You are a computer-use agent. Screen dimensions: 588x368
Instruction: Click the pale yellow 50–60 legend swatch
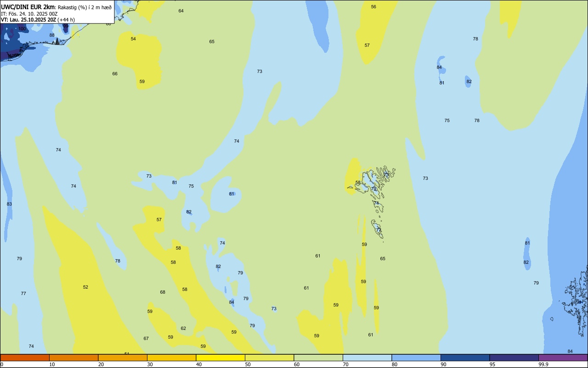(269, 357)
